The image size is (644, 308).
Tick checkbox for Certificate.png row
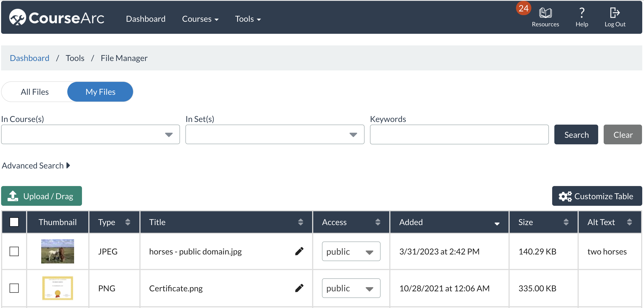pos(14,288)
